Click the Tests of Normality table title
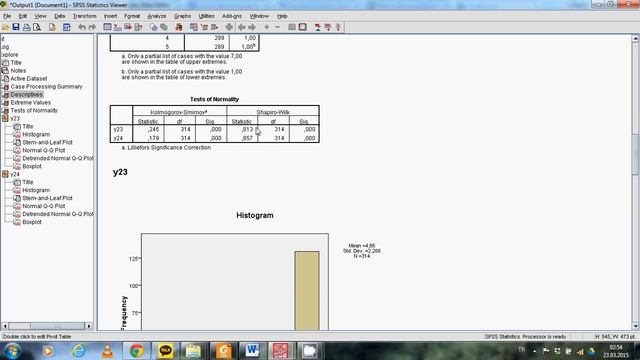 click(x=214, y=99)
